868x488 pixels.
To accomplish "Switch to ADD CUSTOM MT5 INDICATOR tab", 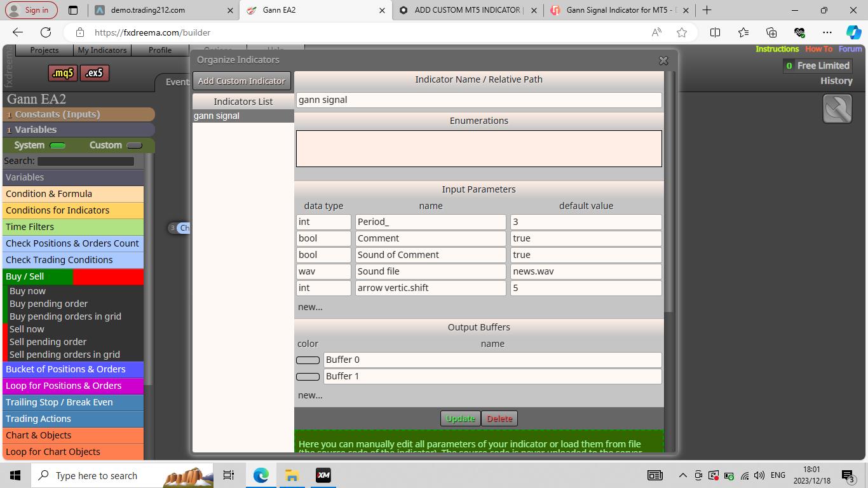I will coord(468,10).
